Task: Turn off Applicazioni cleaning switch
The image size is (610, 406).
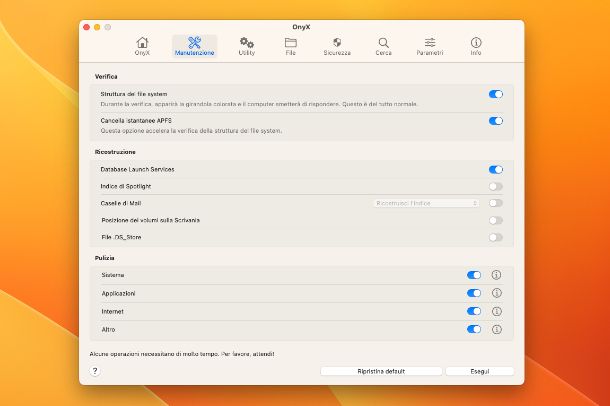Action: [474, 293]
